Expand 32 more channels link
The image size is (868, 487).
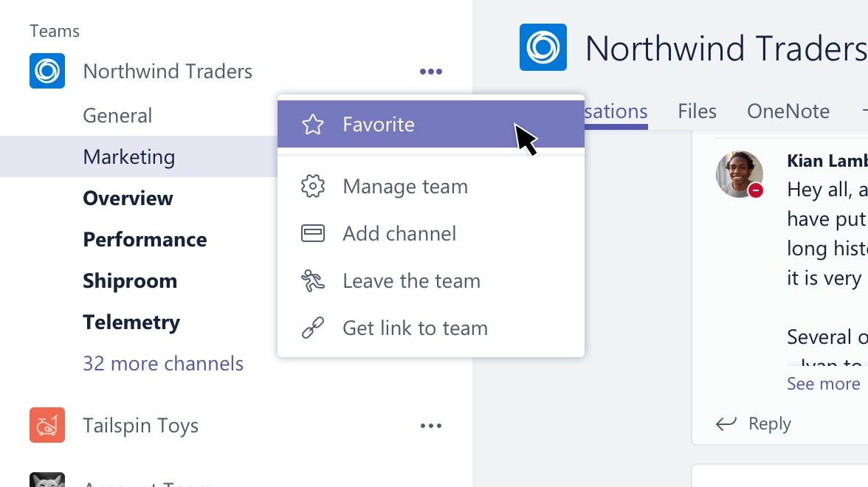coord(163,364)
